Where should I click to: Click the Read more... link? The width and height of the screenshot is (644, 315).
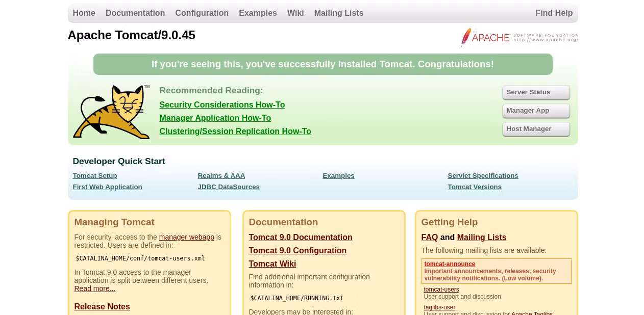tap(95, 288)
